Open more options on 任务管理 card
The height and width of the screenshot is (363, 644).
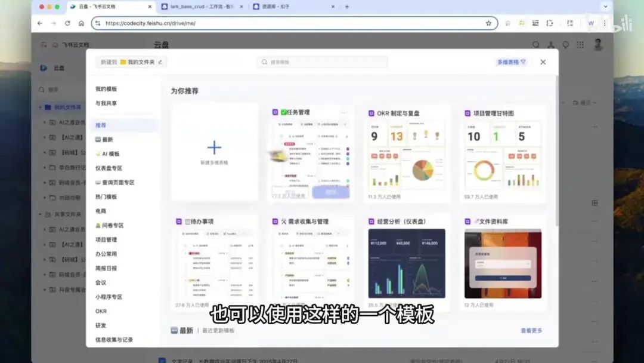point(344,112)
